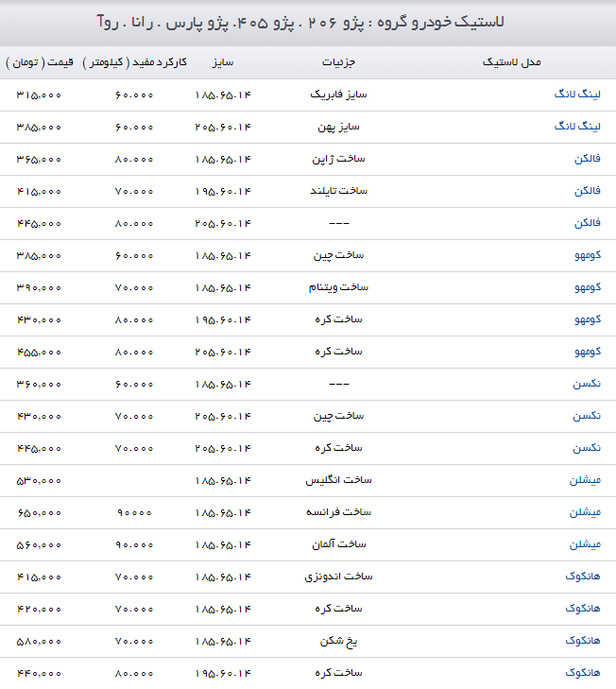Click the ساخت تایلند details cell
Screen dimensions: 616x689
(x=339, y=191)
